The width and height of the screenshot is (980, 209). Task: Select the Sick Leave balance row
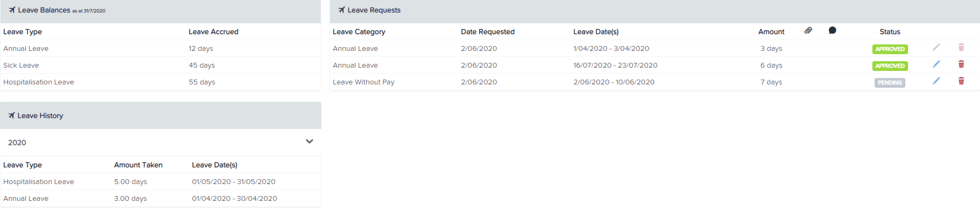coord(161,65)
